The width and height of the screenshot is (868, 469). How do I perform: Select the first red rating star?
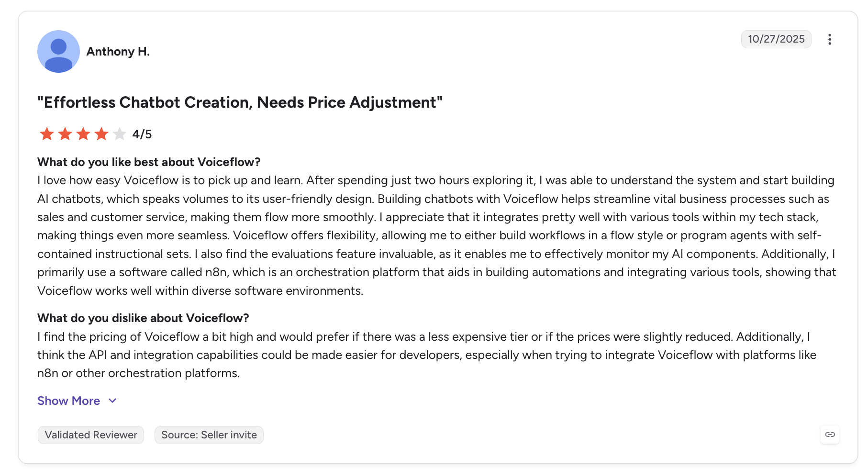(47, 134)
